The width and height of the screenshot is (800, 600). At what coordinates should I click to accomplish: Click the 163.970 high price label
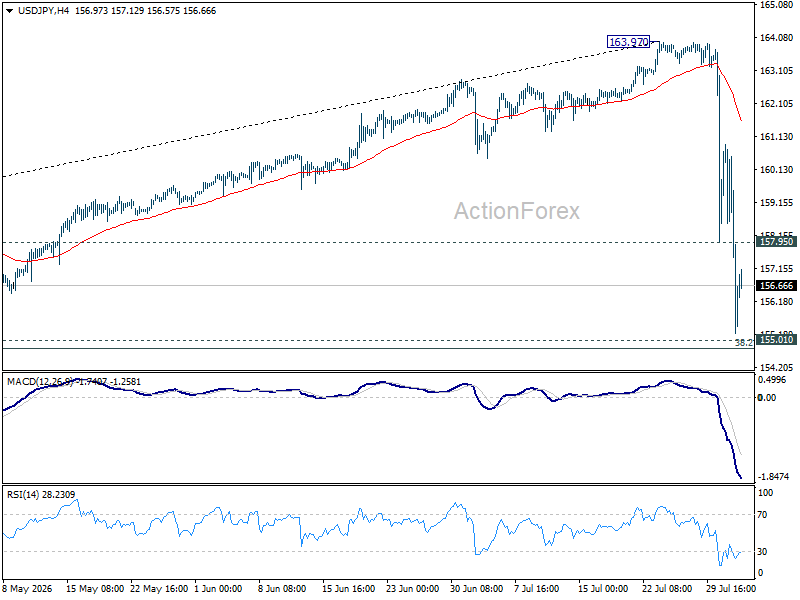[x=629, y=42]
